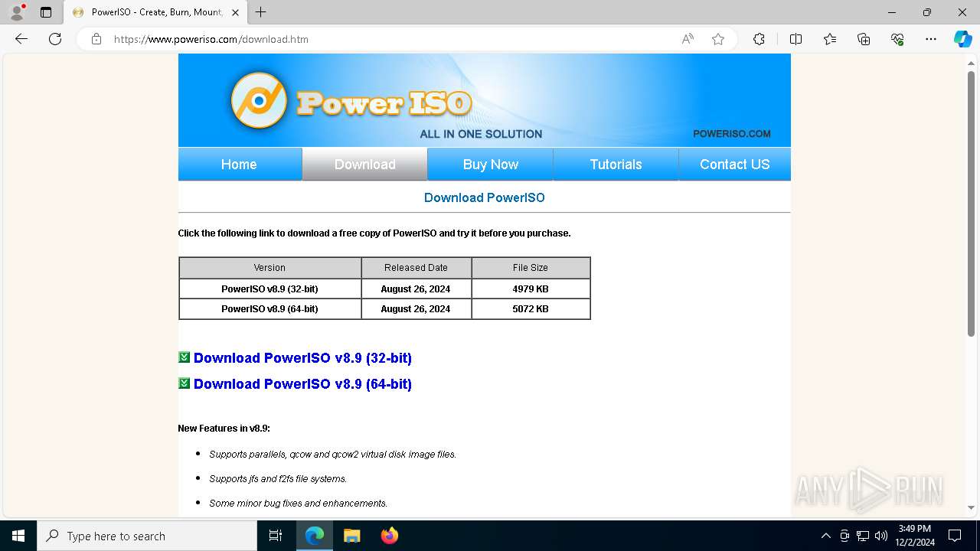980x551 pixels.
Task: Click 'Some minor bug fixes and enhancements' line
Action: (x=299, y=503)
